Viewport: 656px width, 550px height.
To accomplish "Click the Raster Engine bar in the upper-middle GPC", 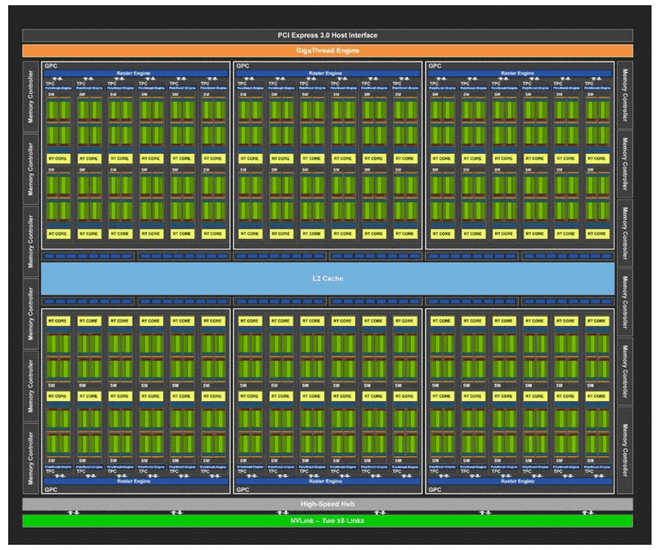I will pos(328,74).
